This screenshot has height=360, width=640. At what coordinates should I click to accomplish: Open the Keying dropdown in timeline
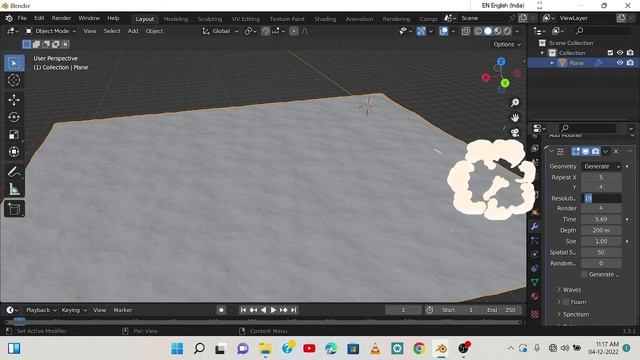(x=74, y=310)
